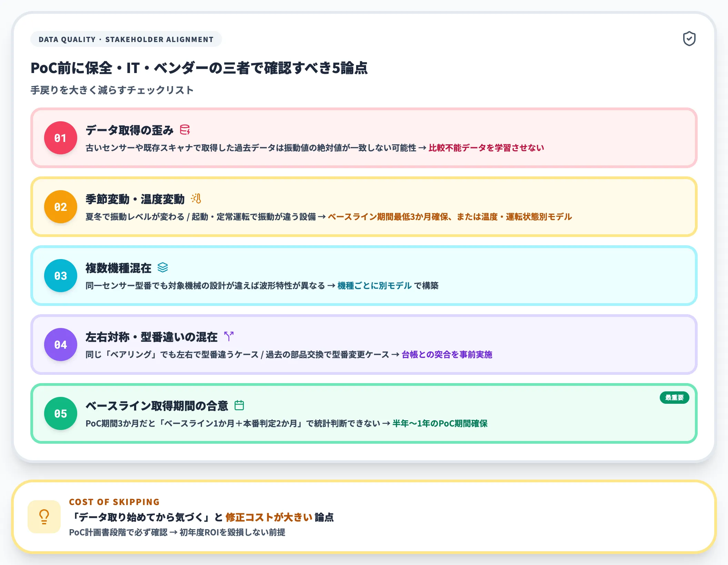Click the COST OF SKIPPING label
728x565 pixels.
pos(114,502)
